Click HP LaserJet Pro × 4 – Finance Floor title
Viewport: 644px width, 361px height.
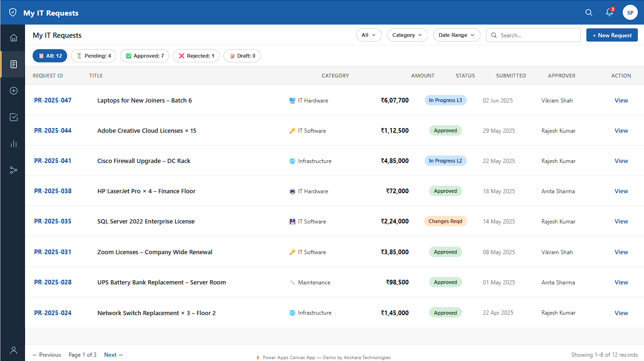146,191
